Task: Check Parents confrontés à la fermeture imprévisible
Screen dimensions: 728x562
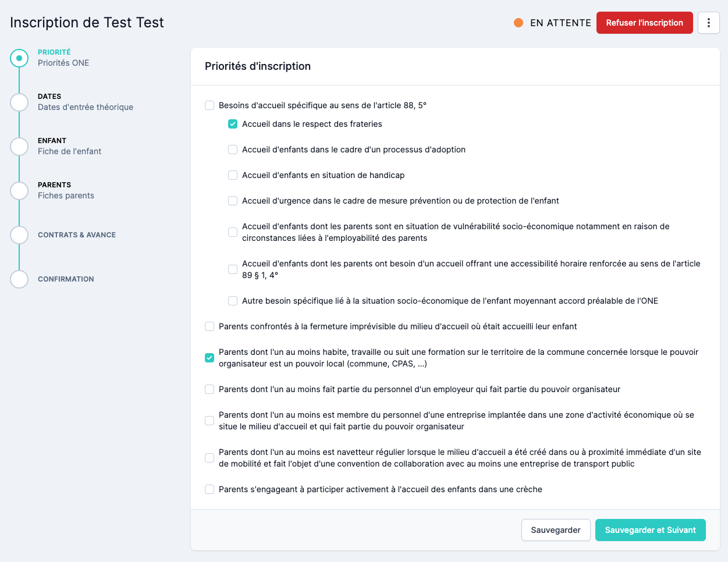Action: tap(209, 326)
